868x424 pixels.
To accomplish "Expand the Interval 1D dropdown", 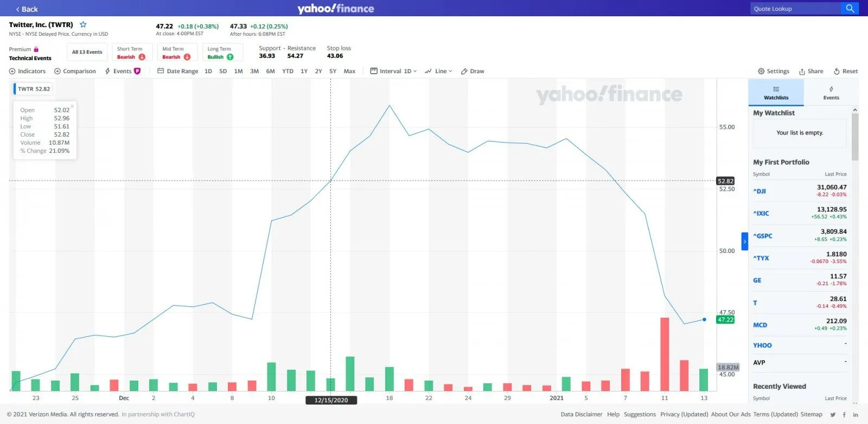I will [x=393, y=71].
